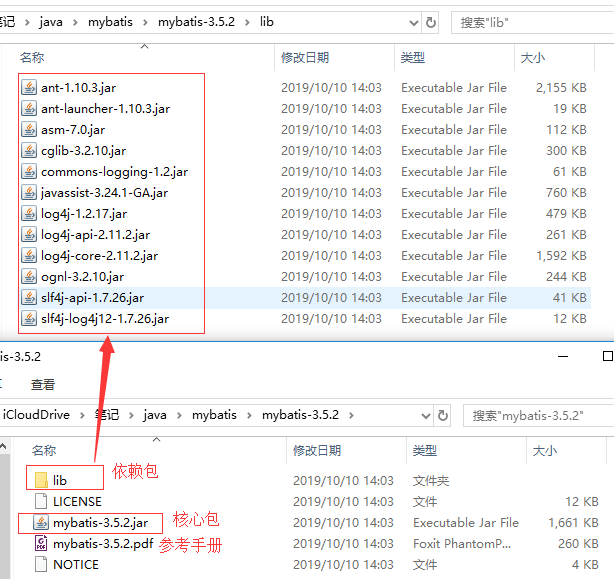The width and height of the screenshot is (614, 579).
Task: Click the 1,661 KB size cell
Action: pos(573,523)
